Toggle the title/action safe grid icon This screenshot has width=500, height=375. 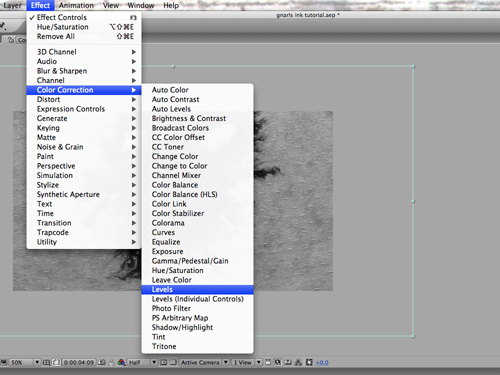tap(46, 362)
